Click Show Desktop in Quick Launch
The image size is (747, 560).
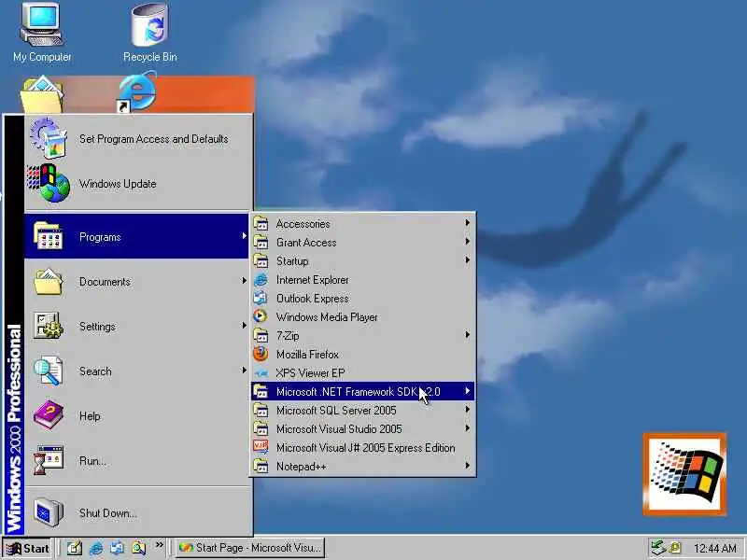pyautogui.click(x=75, y=548)
